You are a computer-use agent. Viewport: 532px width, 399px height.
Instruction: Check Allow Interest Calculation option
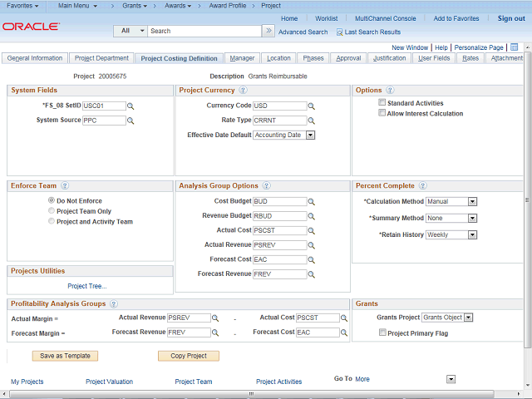[x=382, y=113]
